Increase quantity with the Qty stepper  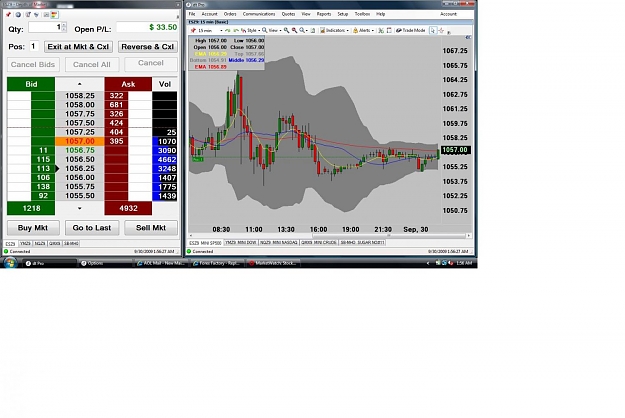pos(64,25)
